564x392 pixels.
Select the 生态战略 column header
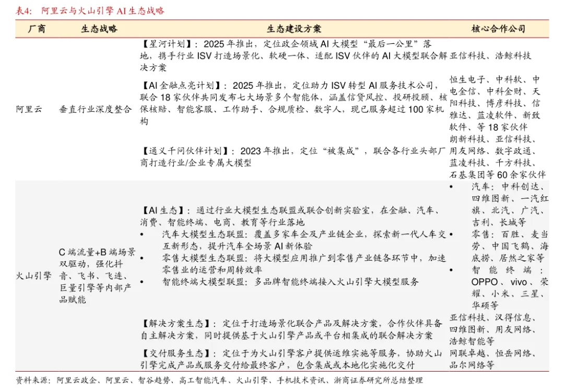[x=99, y=29]
